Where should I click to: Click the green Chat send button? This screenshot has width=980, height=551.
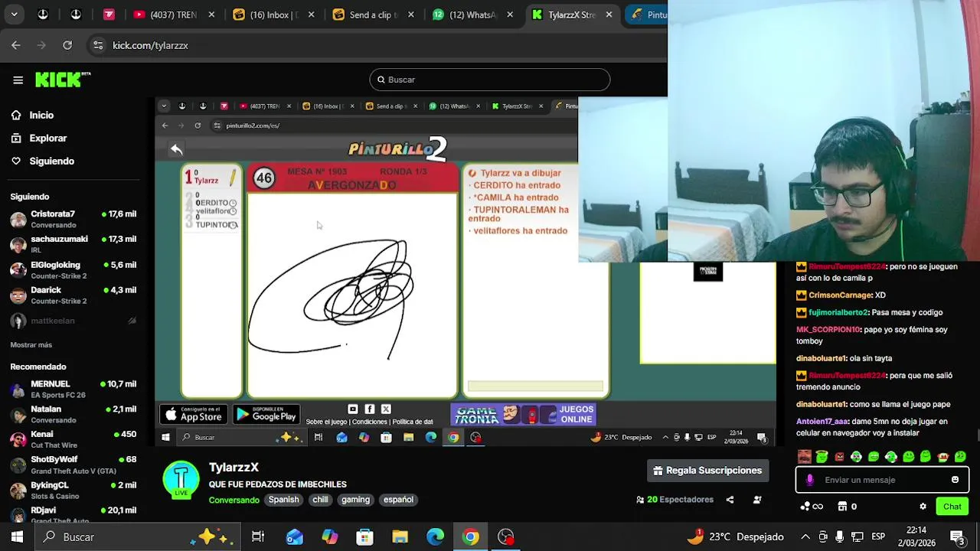(952, 507)
